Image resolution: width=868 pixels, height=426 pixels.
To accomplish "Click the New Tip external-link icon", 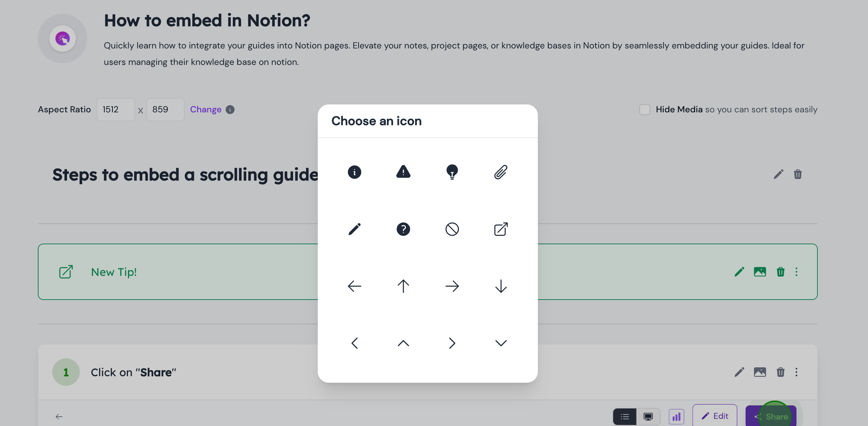I will coord(66,272).
